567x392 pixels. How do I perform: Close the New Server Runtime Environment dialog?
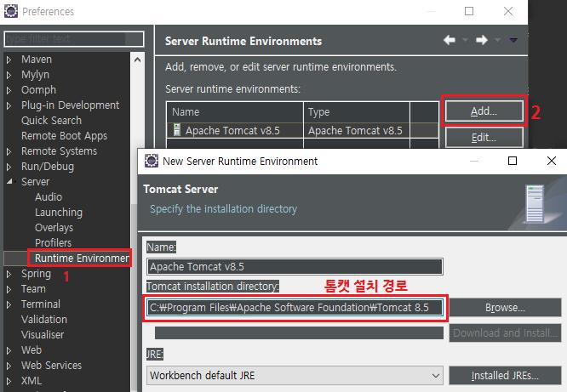click(x=552, y=161)
